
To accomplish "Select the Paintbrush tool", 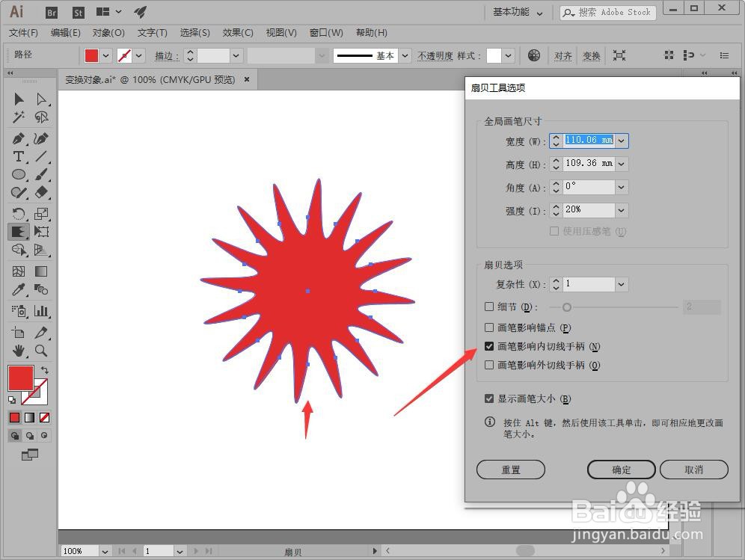I will point(41,174).
